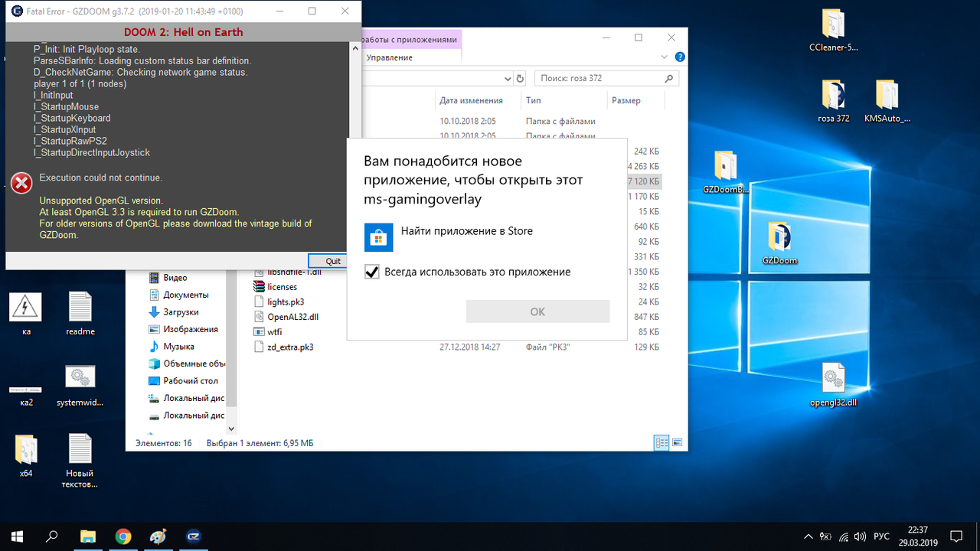
Task: Open Explorer help question mark icon
Action: coord(680,57)
